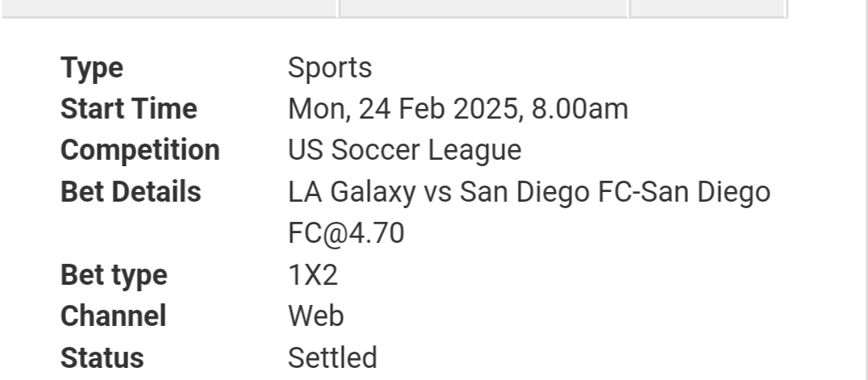This screenshot has width=868, height=380.
Task: Select the Sports type value
Action: [330, 68]
